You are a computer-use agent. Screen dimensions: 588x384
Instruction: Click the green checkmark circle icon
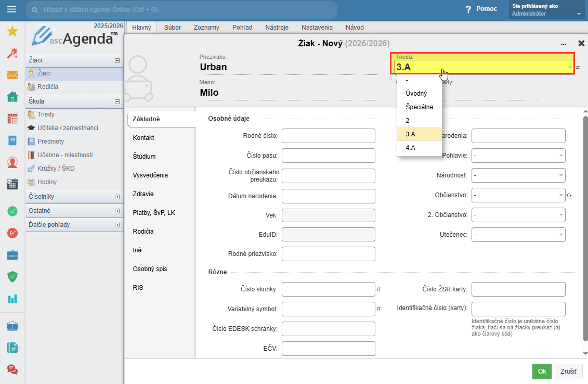pos(12,211)
